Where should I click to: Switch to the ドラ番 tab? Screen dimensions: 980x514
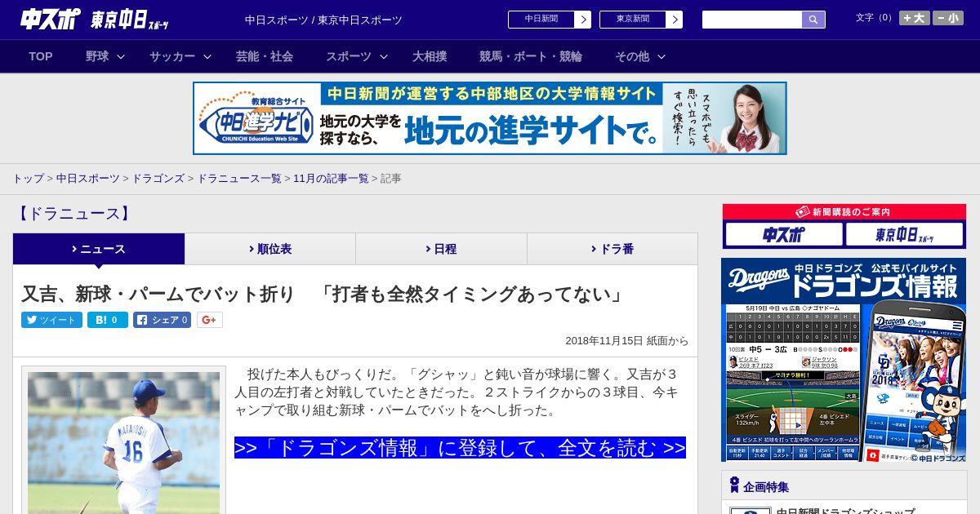[x=612, y=249]
